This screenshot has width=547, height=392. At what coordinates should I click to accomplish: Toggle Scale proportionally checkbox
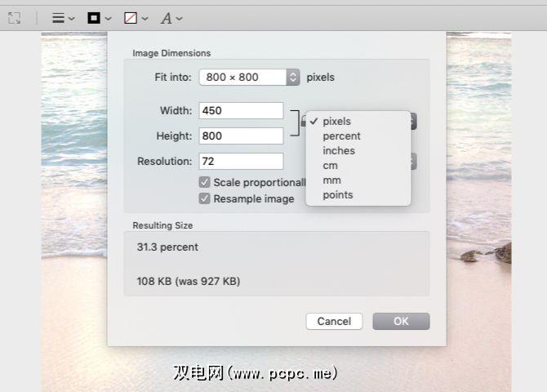click(205, 183)
